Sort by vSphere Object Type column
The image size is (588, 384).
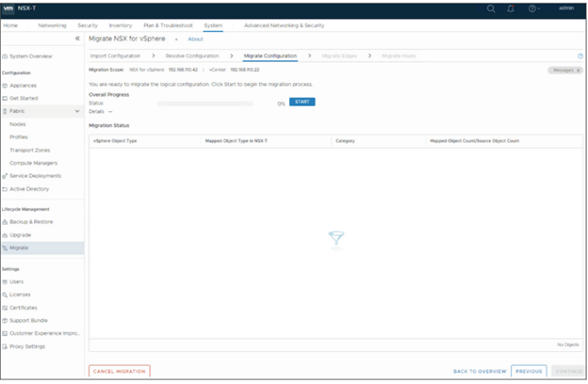pyautogui.click(x=115, y=141)
